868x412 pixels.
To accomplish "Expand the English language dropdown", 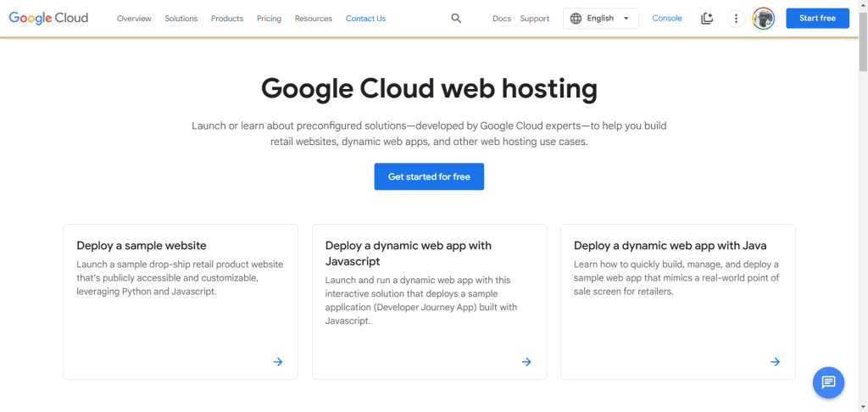I will (601, 19).
